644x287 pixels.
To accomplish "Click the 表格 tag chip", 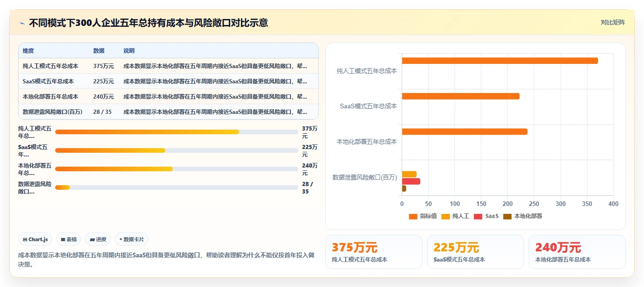I will pyautogui.click(x=69, y=239).
